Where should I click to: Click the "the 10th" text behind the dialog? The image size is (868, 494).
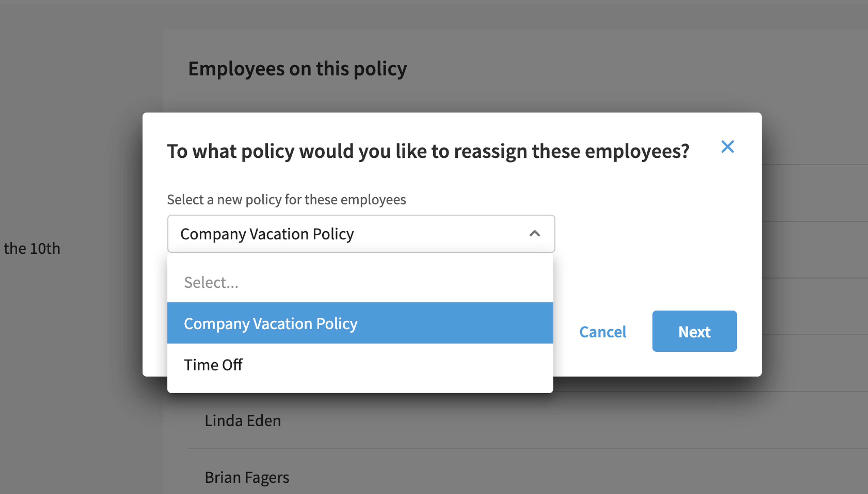(x=32, y=248)
